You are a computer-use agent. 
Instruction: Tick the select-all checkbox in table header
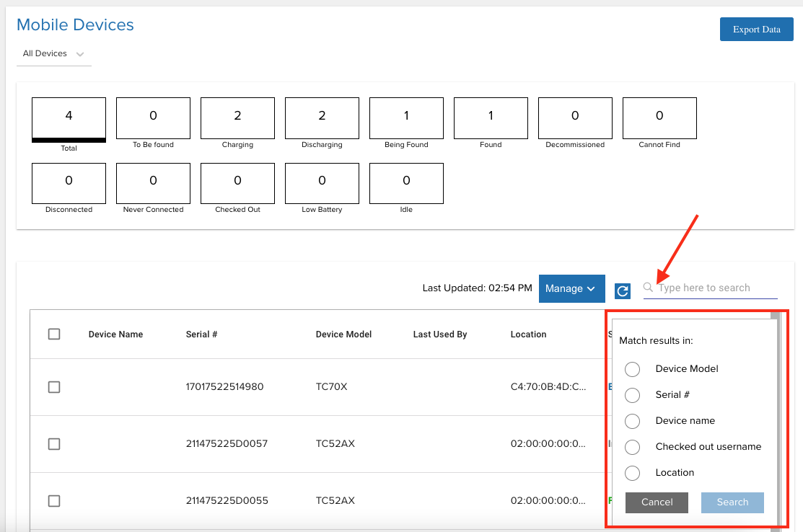click(x=54, y=334)
